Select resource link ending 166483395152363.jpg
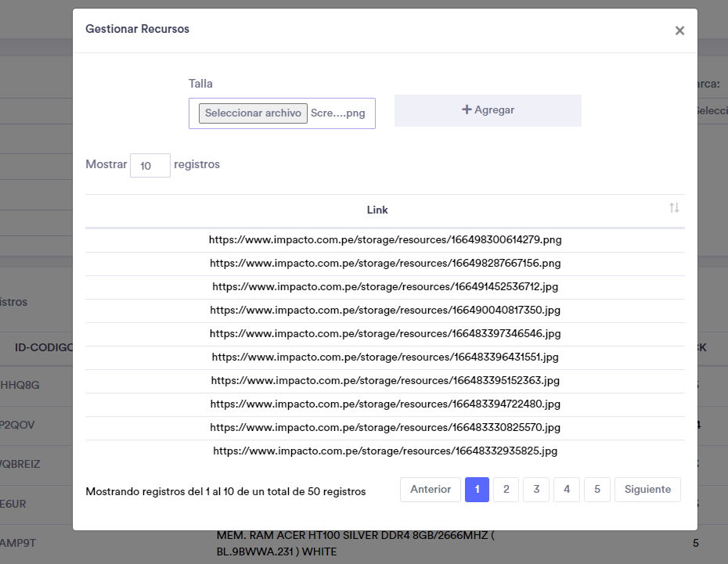 [x=385, y=381]
